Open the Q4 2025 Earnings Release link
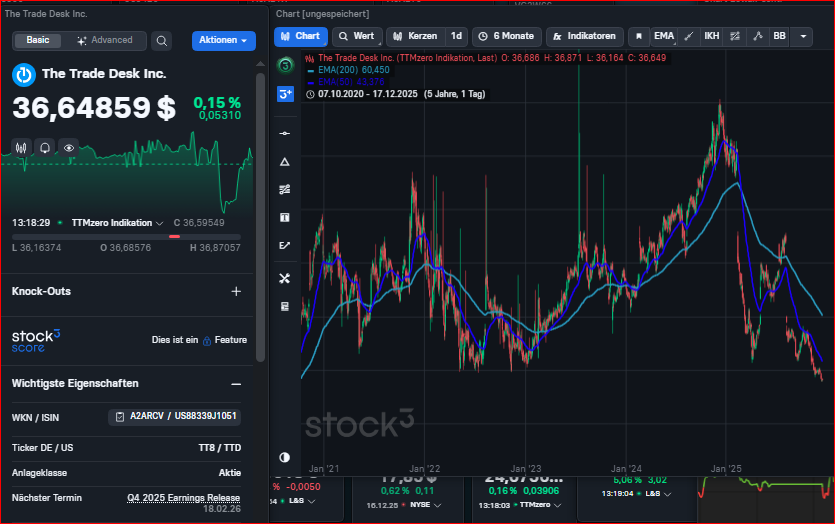 183,497
